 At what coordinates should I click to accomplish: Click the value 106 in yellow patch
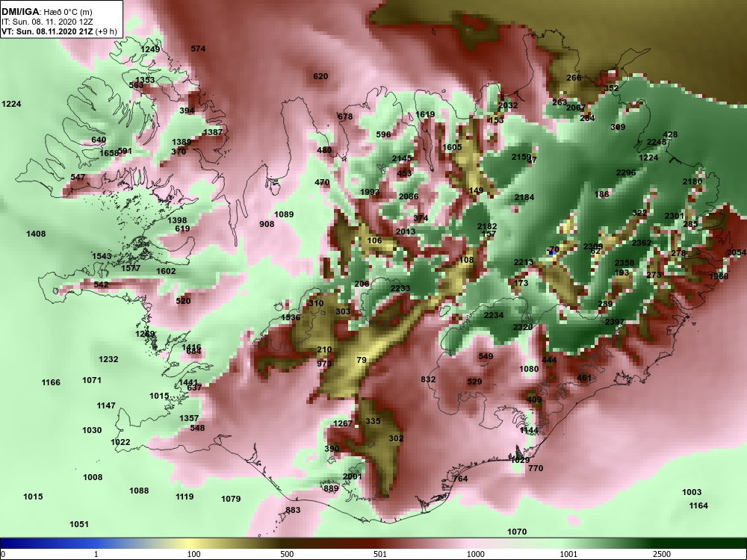coord(374,240)
